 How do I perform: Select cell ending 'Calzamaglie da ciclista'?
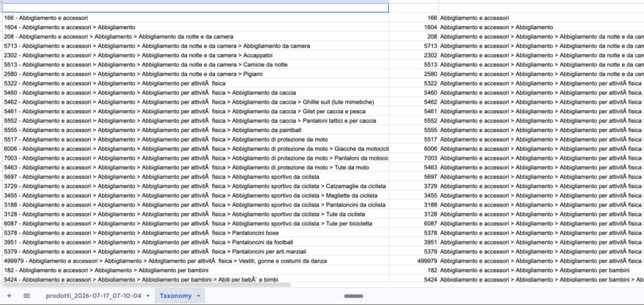[x=195, y=186]
